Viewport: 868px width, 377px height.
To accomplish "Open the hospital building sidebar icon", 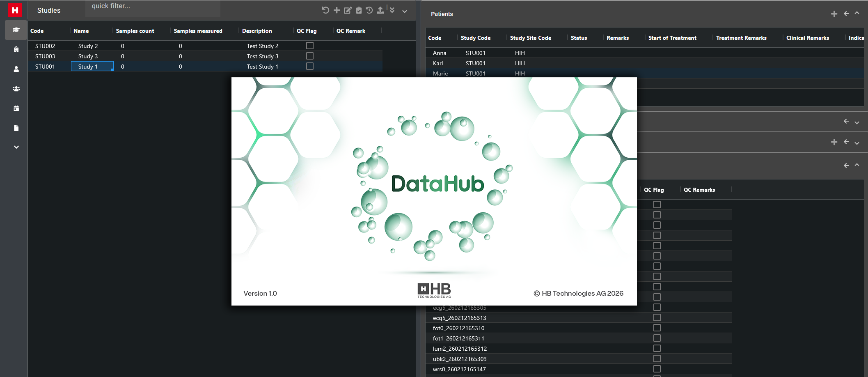I will pos(16,49).
